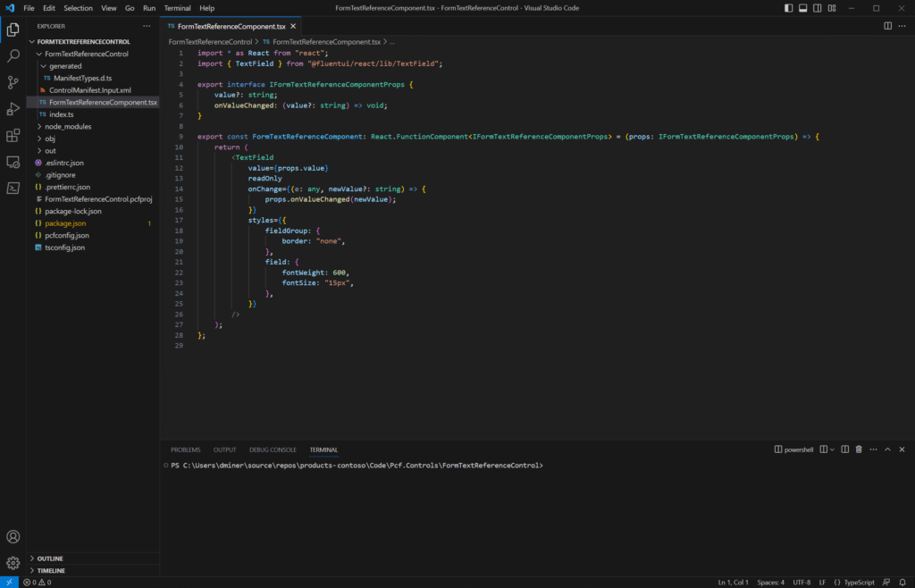Split the terminal using the split icon

(844, 449)
